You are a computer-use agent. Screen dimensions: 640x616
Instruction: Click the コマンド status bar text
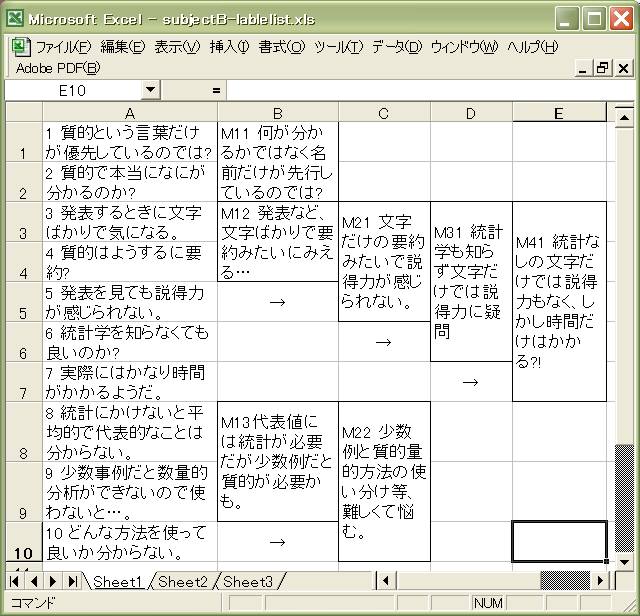click(33, 603)
